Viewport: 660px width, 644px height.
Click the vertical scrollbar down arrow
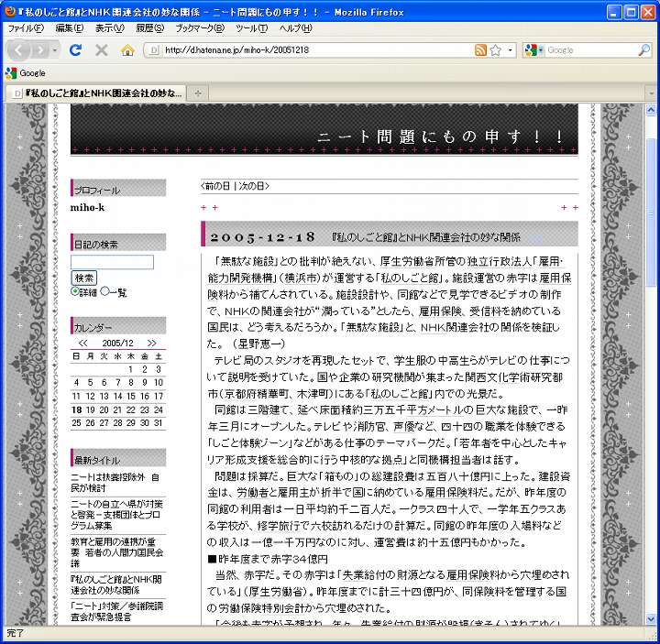(x=652, y=619)
